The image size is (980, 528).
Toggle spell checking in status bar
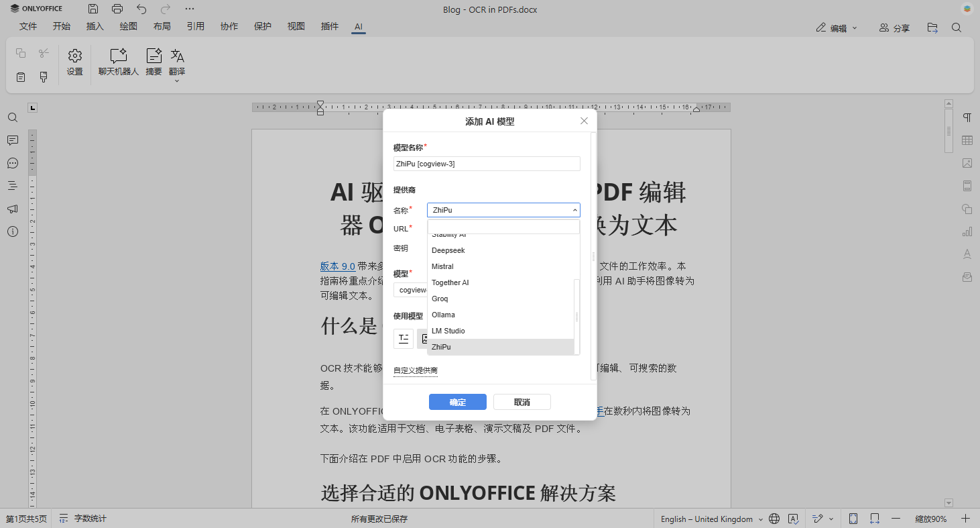[793, 519]
